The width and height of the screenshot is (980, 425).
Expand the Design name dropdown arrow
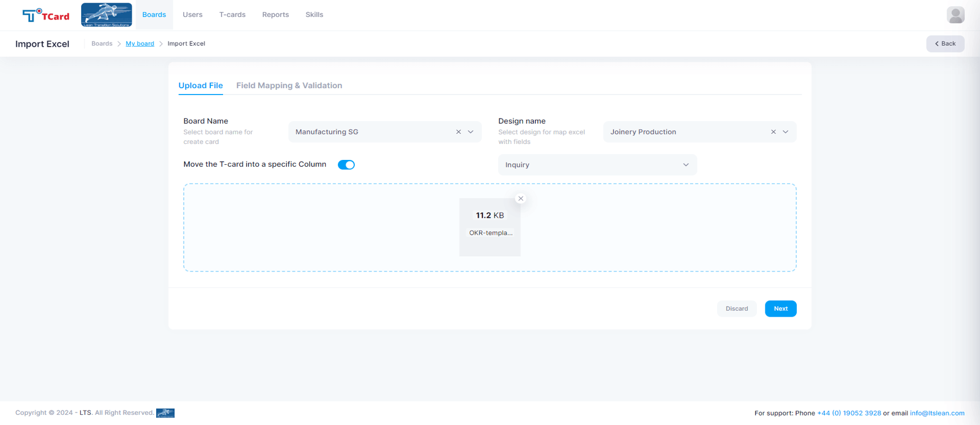(x=786, y=132)
